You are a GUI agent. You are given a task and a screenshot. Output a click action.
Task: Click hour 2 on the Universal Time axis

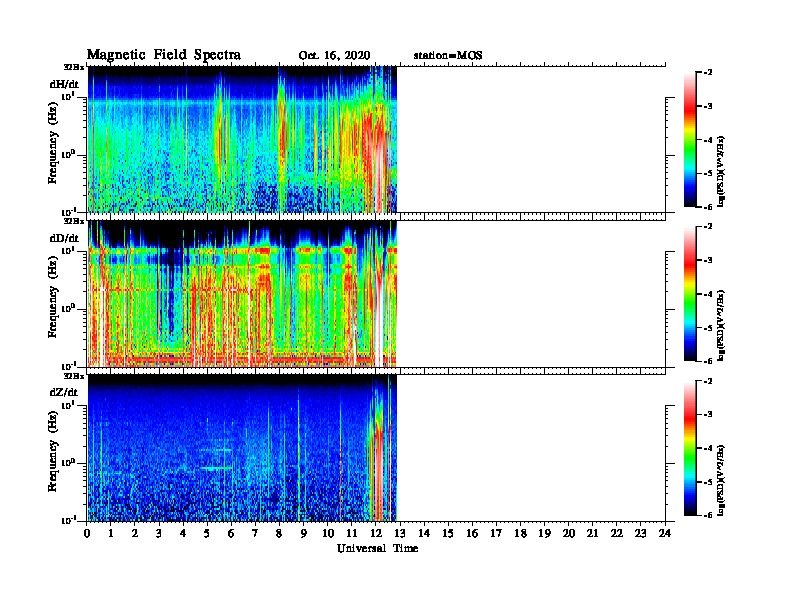point(135,534)
